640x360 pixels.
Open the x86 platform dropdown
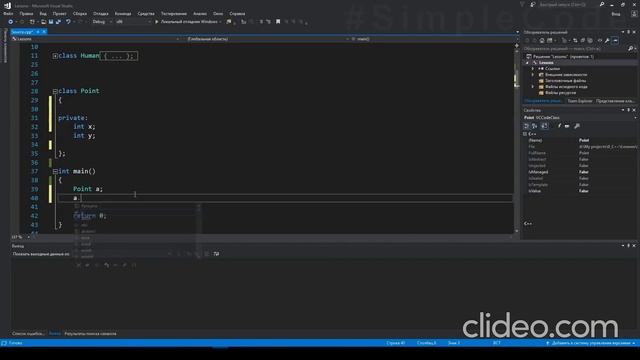(x=133, y=22)
